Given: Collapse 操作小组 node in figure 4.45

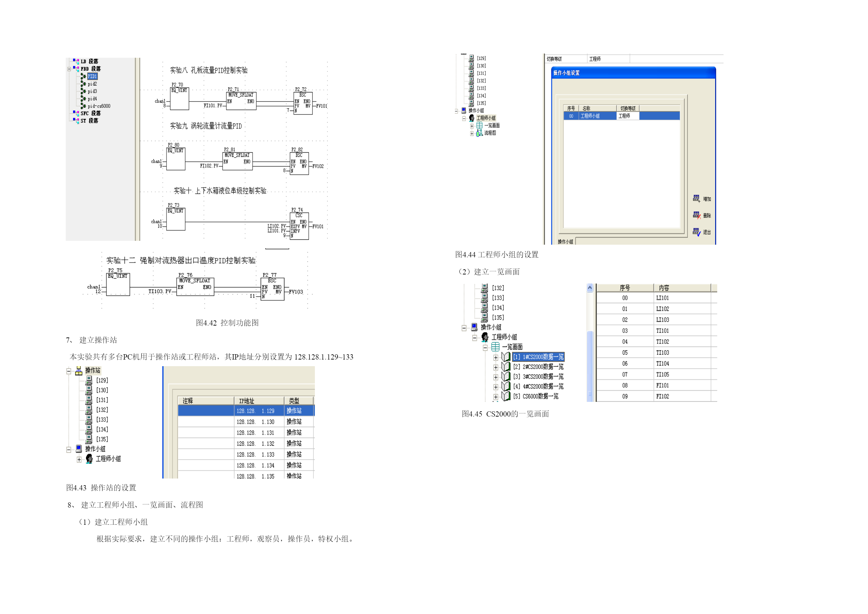Looking at the screenshot, I should (464, 328).
